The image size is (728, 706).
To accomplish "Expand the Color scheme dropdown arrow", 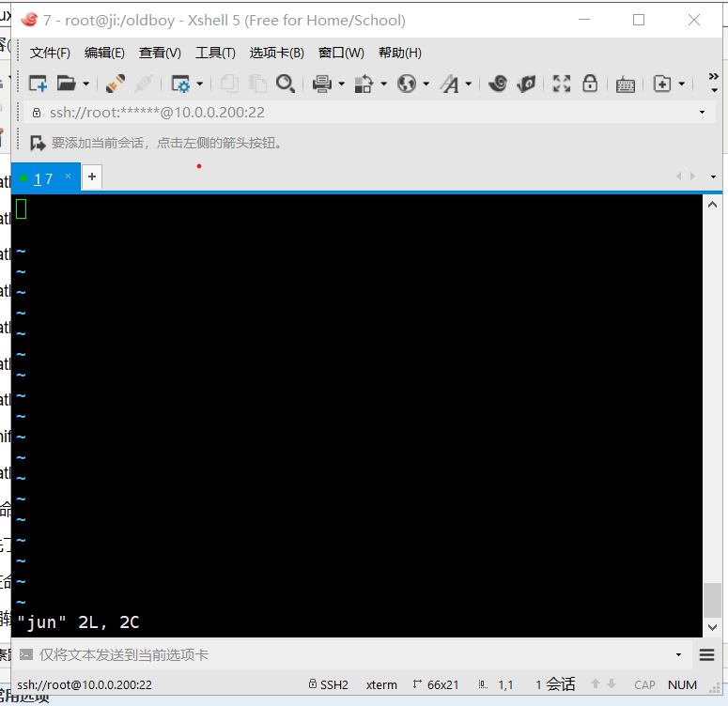I will coord(383,84).
